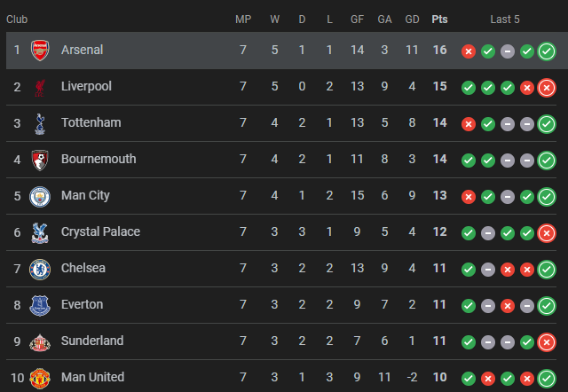Click the Arsenal club crest icon
The image size is (568, 392).
pyautogui.click(x=41, y=51)
